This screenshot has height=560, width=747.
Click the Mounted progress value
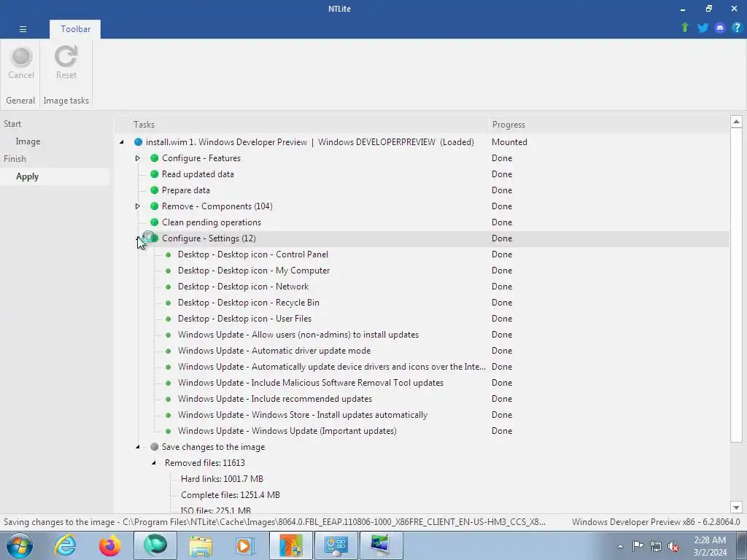click(x=509, y=142)
